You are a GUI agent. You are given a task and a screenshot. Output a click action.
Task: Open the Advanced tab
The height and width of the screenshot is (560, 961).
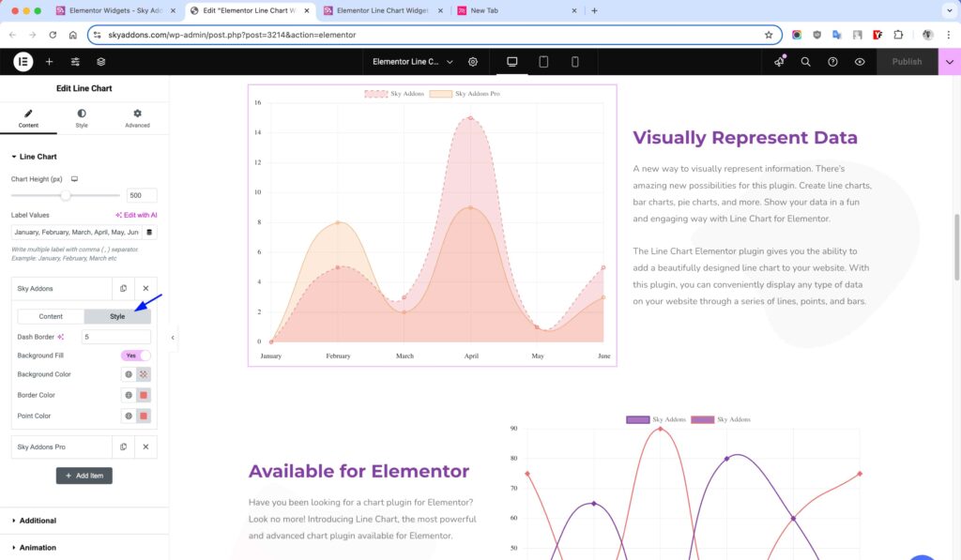(137, 118)
